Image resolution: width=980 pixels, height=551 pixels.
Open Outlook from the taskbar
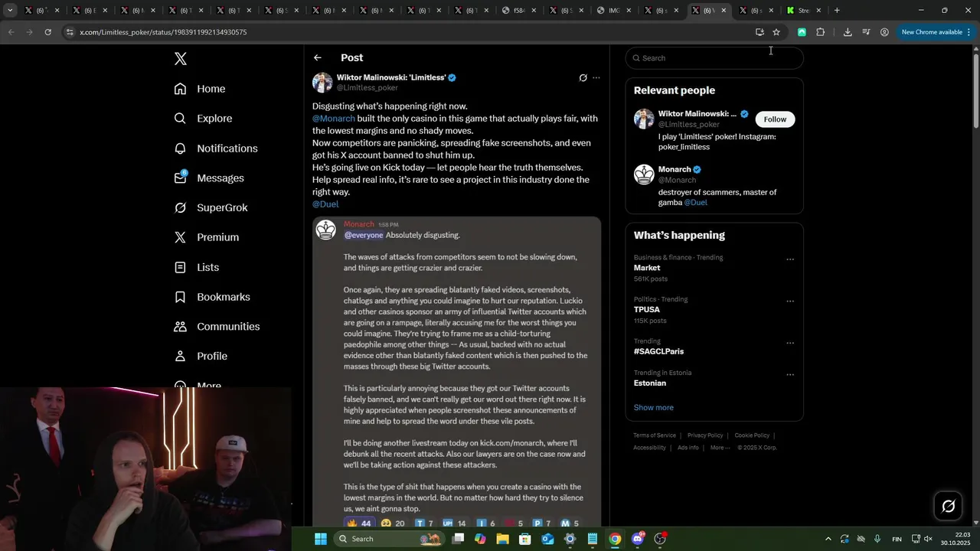547,539
